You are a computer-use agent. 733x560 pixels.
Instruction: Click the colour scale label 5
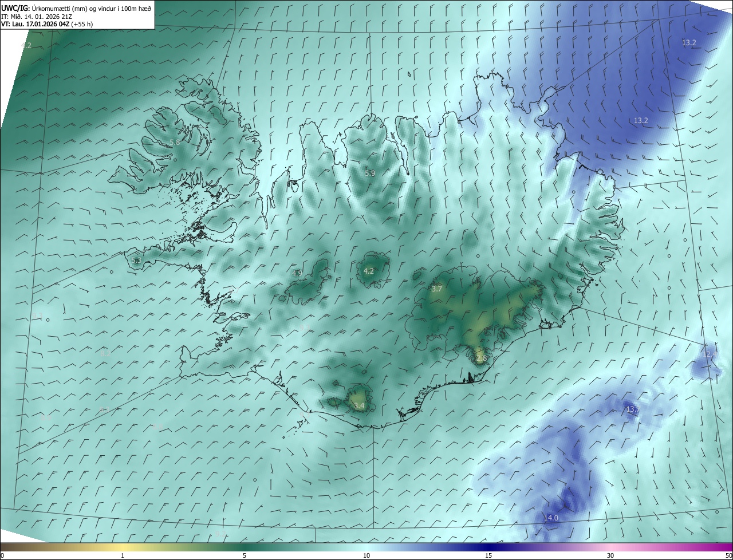(x=245, y=555)
